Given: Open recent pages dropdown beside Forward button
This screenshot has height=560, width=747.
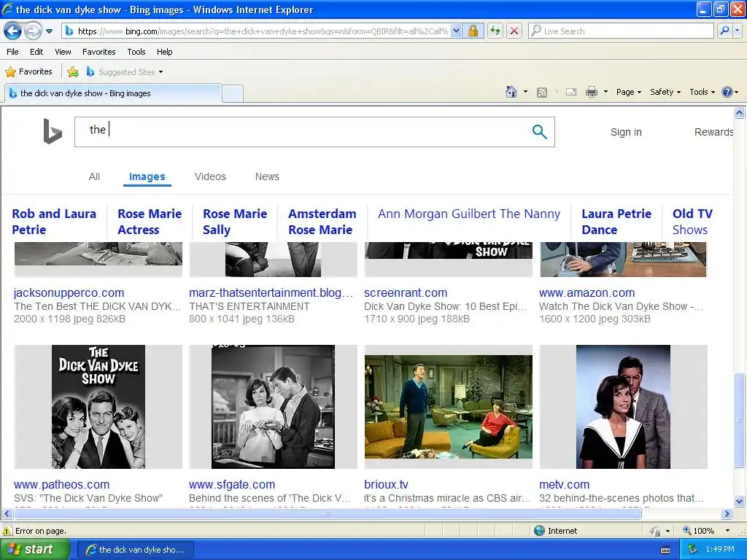Looking at the screenshot, I should pos(49,31).
